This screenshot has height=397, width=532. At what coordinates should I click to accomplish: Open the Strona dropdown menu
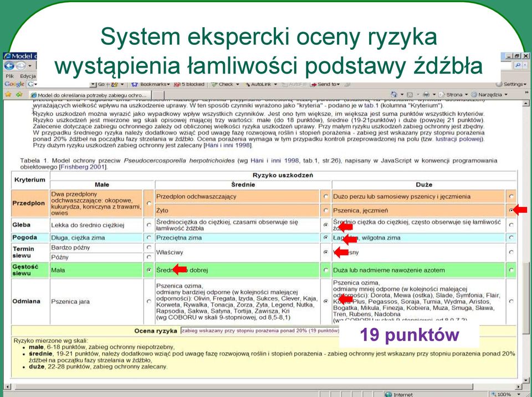[453, 95]
